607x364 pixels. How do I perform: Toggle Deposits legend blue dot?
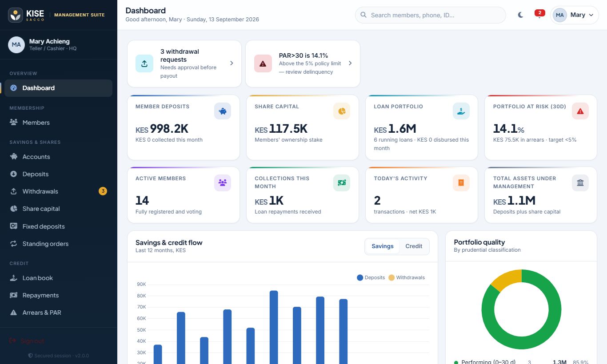click(360, 278)
